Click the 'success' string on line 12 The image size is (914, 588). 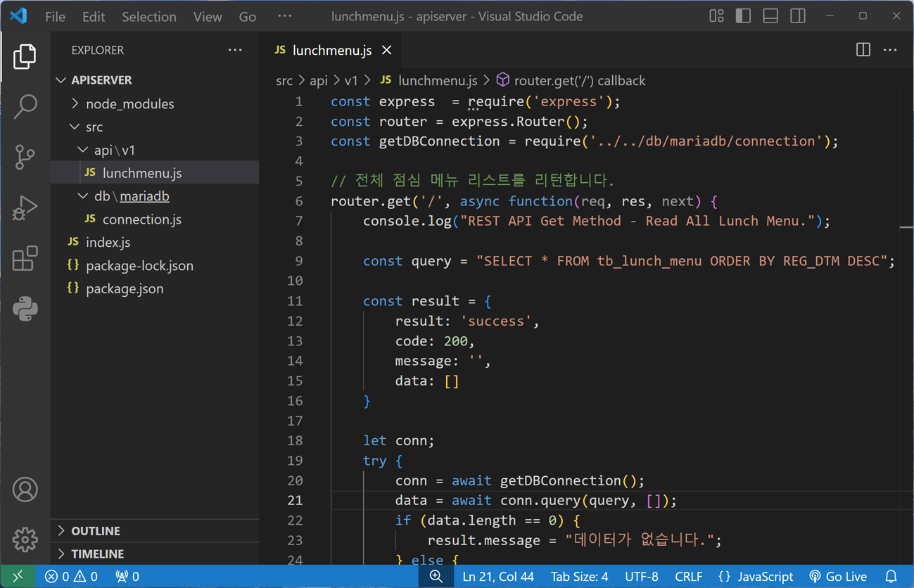pos(496,321)
